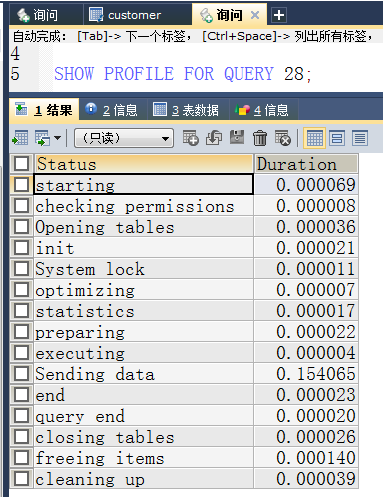Screen dimensions: 383x497
Task: Select duration value 0.000069
Action: point(306,184)
